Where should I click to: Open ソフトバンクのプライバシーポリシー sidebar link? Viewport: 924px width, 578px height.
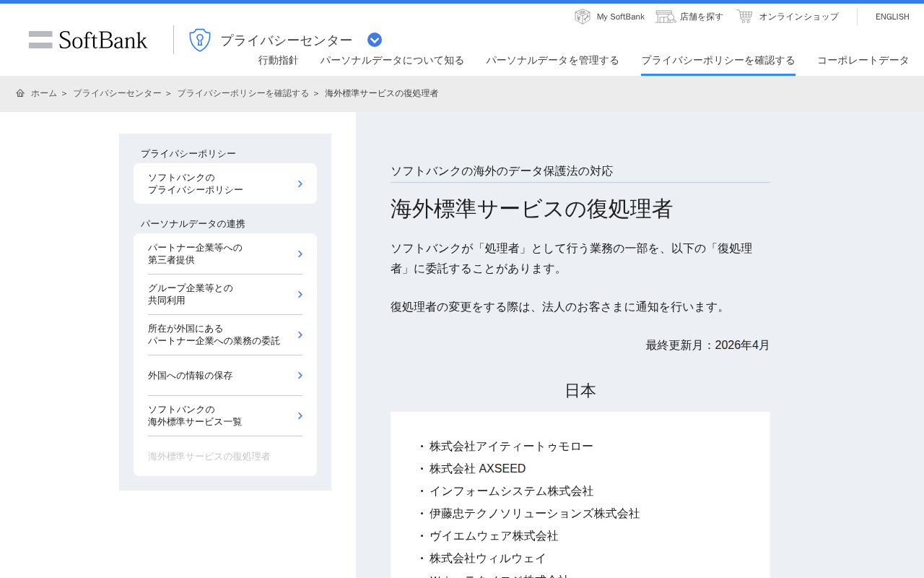tap(225, 184)
